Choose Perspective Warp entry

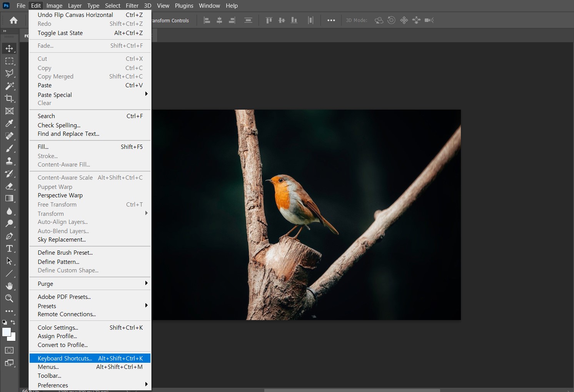click(90, 195)
